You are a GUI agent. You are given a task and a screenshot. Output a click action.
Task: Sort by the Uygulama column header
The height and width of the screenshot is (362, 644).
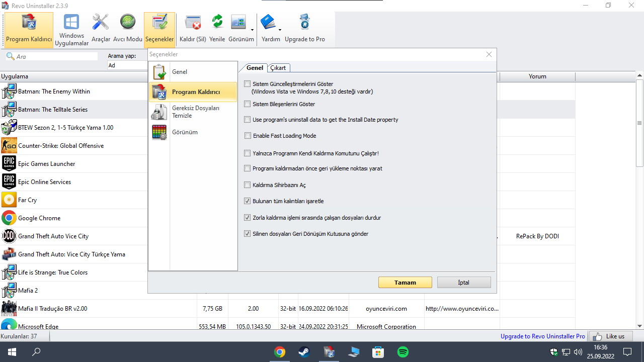coord(73,76)
